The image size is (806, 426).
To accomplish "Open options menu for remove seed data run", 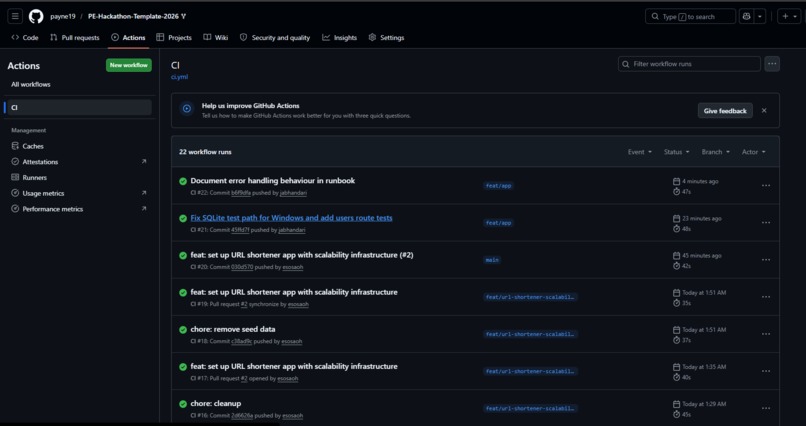I will coord(766,334).
